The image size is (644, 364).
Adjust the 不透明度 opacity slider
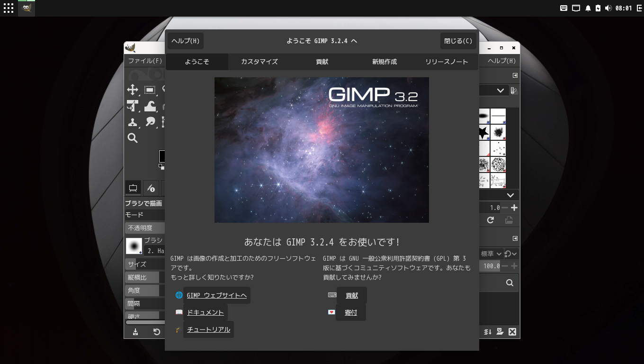tap(145, 228)
